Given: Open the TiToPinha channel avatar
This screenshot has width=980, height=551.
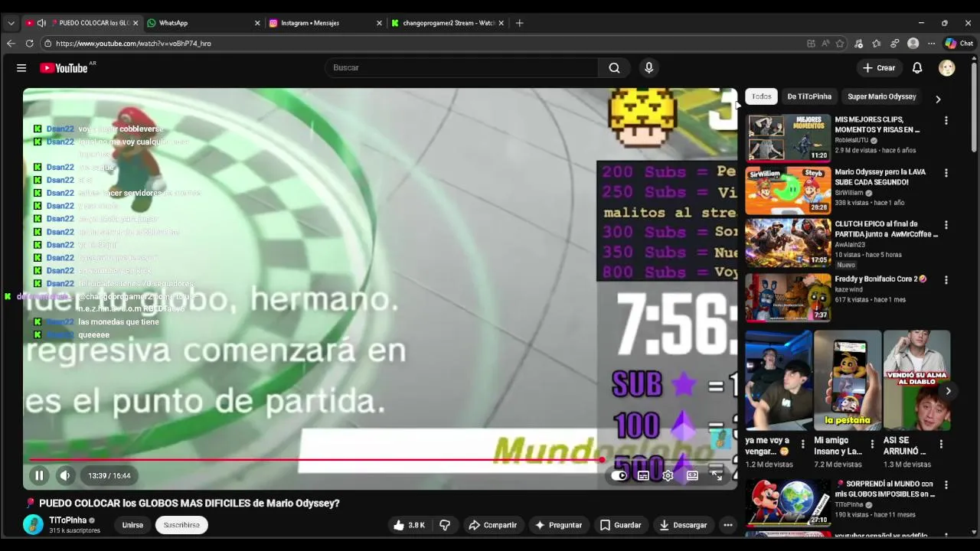Looking at the screenshot, I should tap(33, 524).
